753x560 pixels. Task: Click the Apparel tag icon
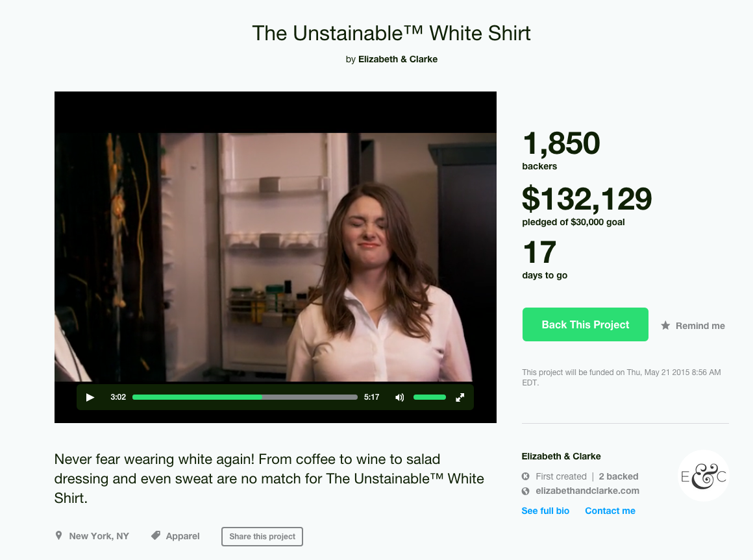click(156, 535)
